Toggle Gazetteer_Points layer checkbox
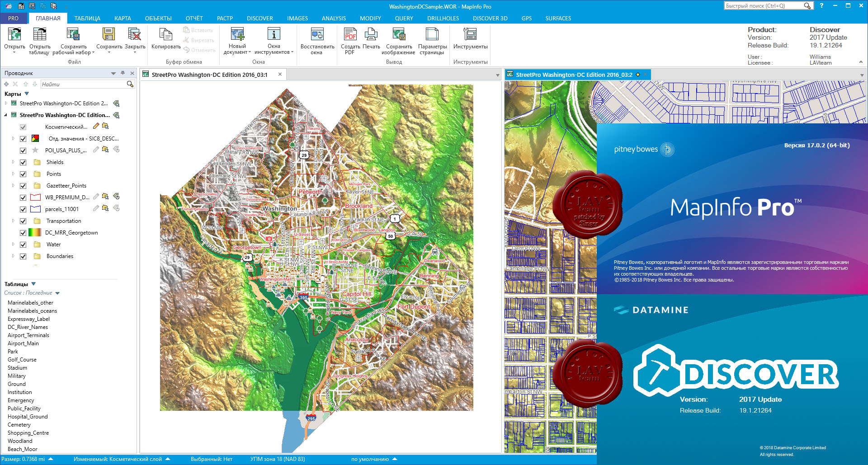The image size is (868, 465). (x=23, y=186)
